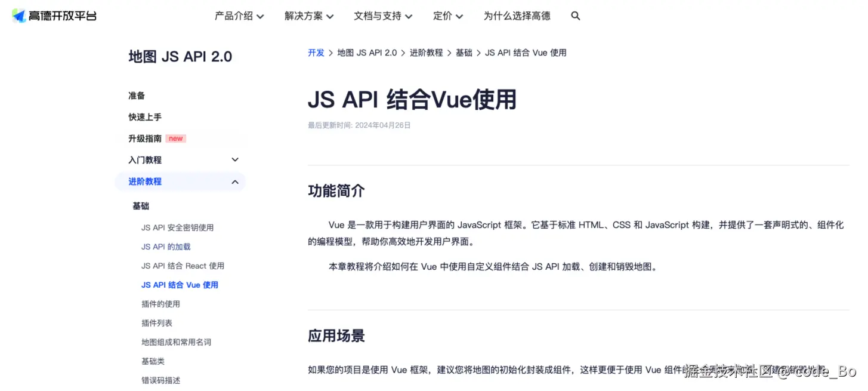Open the 文档与支持 dropdown menu
This screenshot has height=391, width=868.
coord(383,16)
